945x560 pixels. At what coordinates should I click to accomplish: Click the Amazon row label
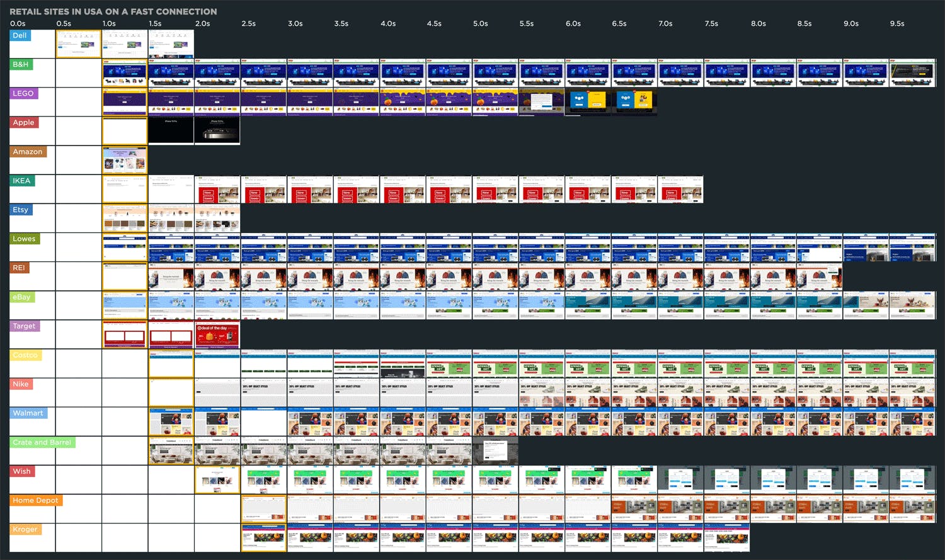click(x=28, y=152)
